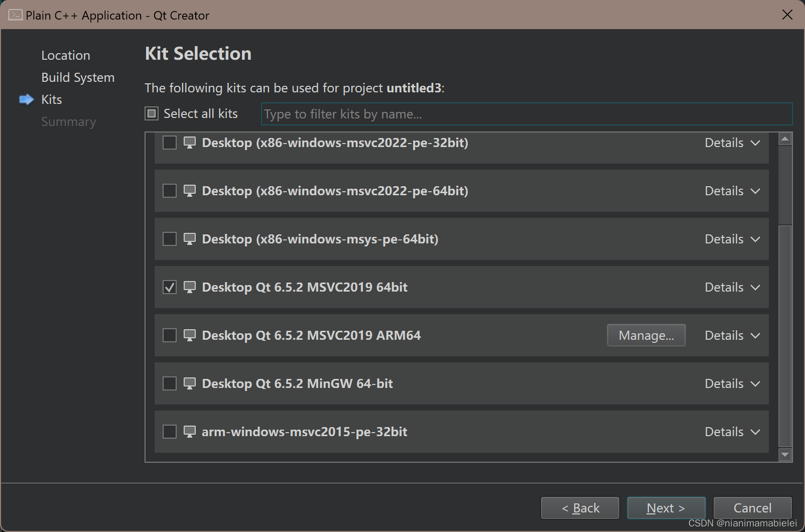Click the Qt Creator icon in the title bar

(14, 15)
